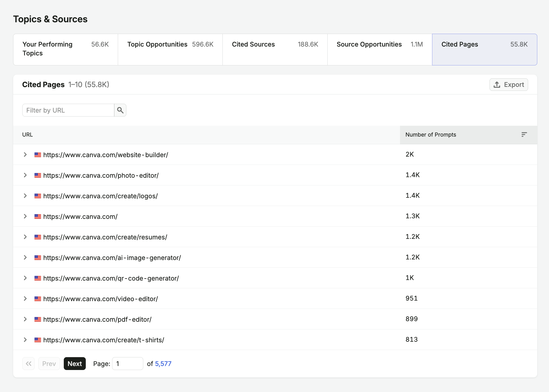
Task: Expand the create/t-shirts URL row
Action: tap(25, 340)
